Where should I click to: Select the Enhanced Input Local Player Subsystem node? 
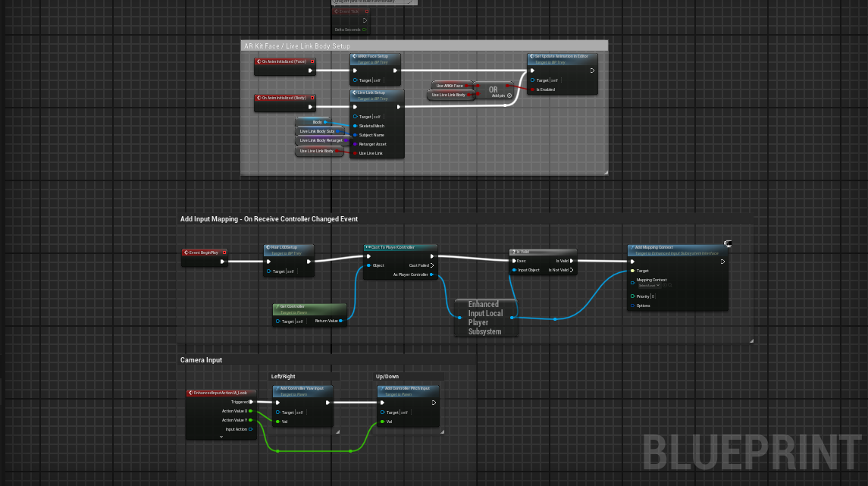[487, 318]
